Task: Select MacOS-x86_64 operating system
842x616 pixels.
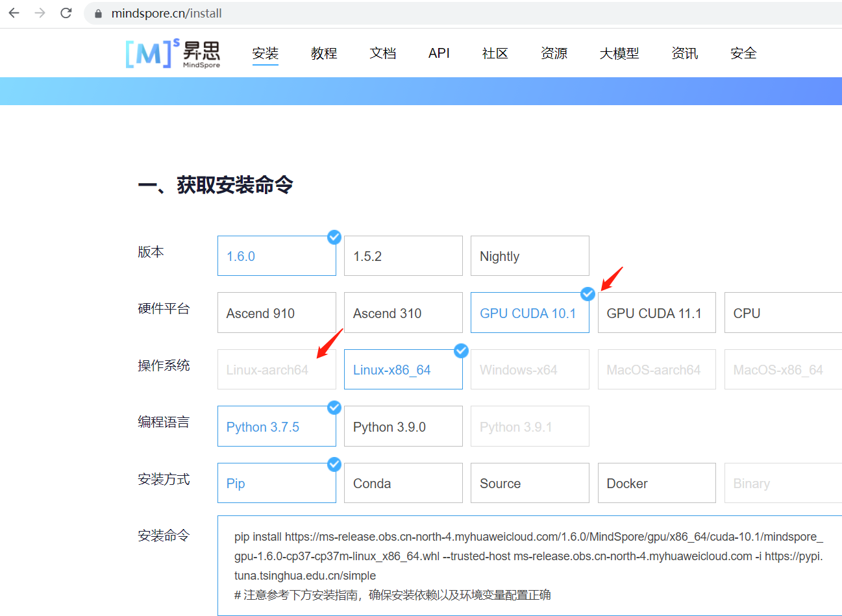Action: click(x=783, y=369)
